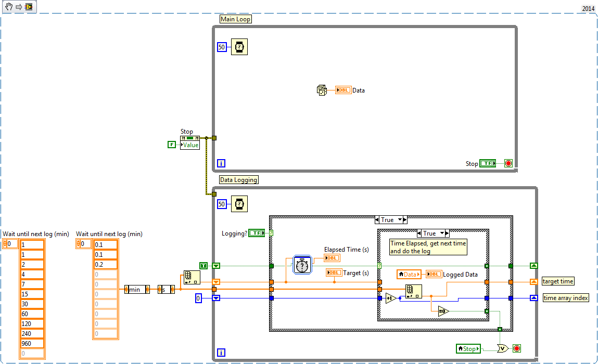Click the 960 element in first array
This screenshot has height=364, width=598.
tap(32, 343)
